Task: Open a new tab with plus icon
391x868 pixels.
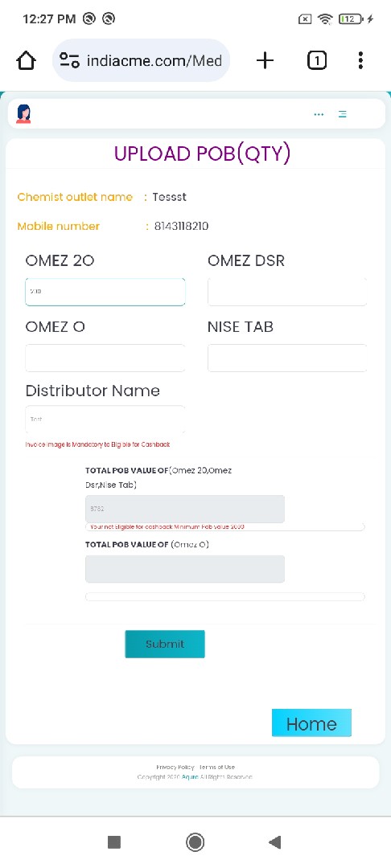Action: [265, 60]
